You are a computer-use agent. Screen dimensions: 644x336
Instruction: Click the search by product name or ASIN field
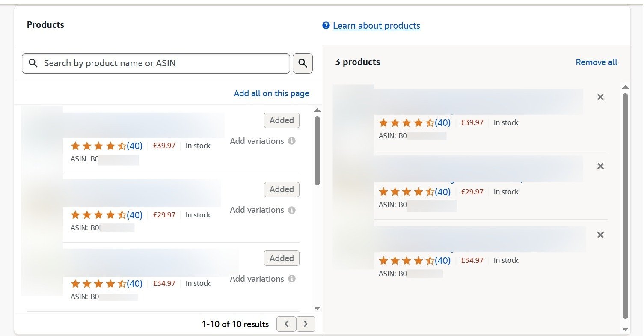coord(156,63)
